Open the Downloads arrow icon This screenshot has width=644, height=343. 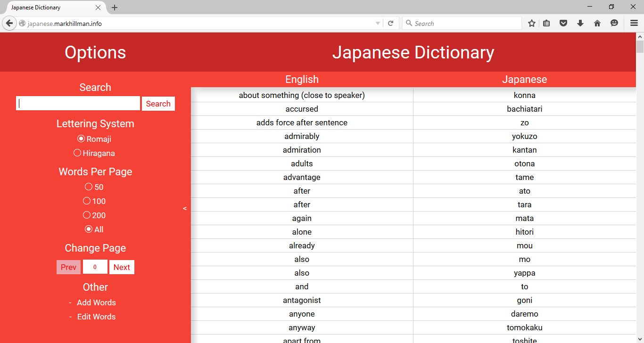pyautogui.click(x=580, y=23)
